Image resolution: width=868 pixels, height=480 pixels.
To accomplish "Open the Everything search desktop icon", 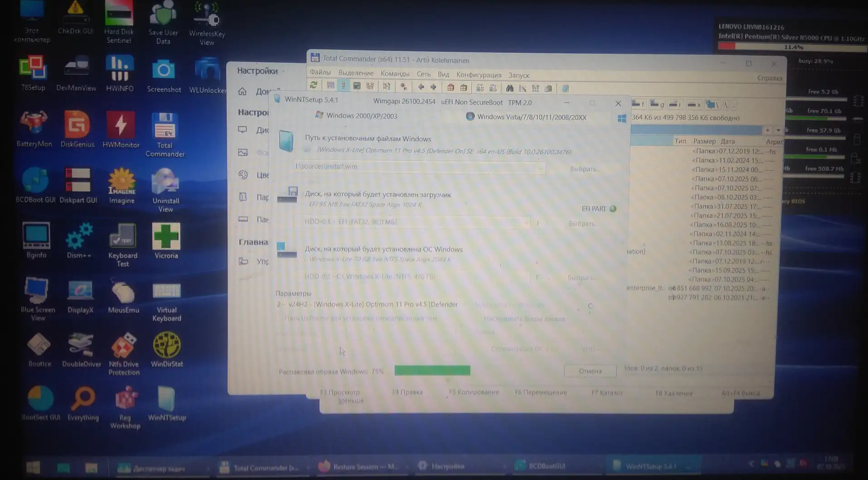I will [83, 403].
